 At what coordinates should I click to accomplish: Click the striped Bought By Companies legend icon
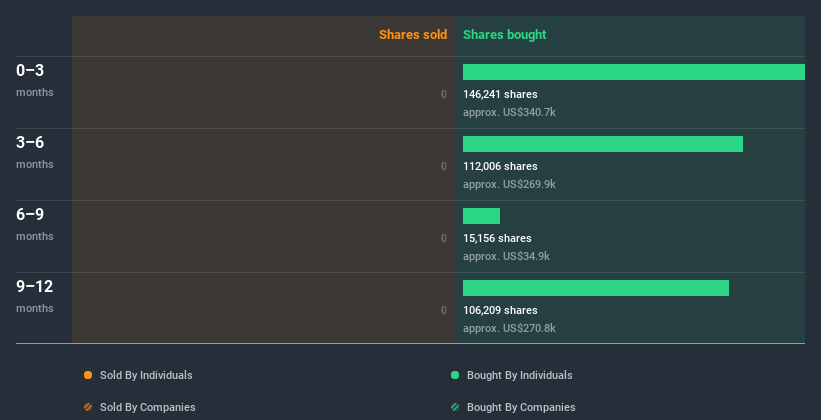pos(455,407)
